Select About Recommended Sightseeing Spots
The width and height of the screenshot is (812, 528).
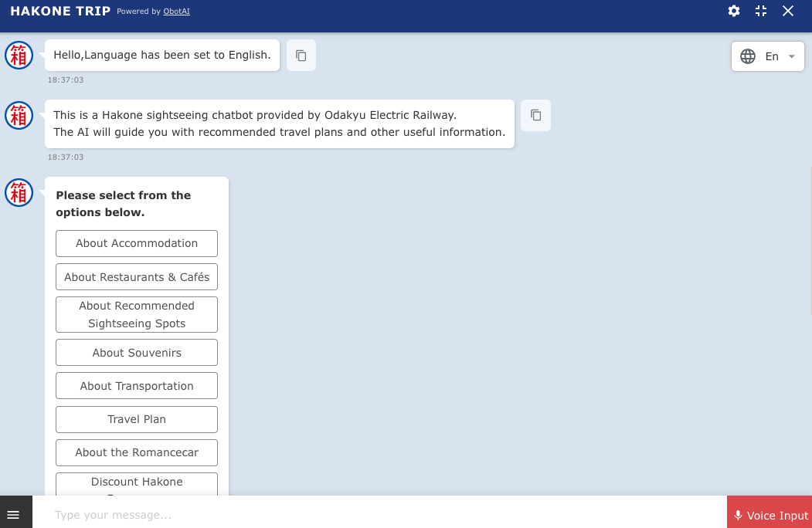(137, 314)
